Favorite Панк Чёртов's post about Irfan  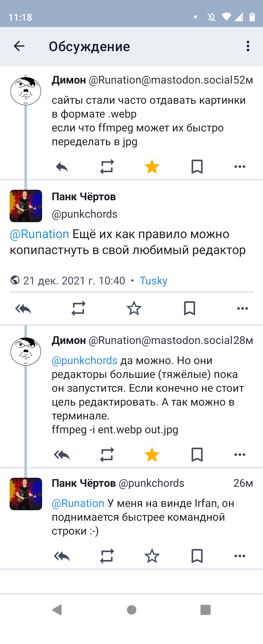point(152,556)
